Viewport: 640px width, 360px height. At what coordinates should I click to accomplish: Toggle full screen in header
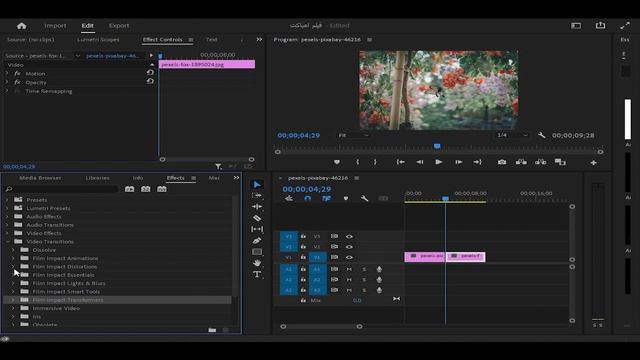click(625, 25)
